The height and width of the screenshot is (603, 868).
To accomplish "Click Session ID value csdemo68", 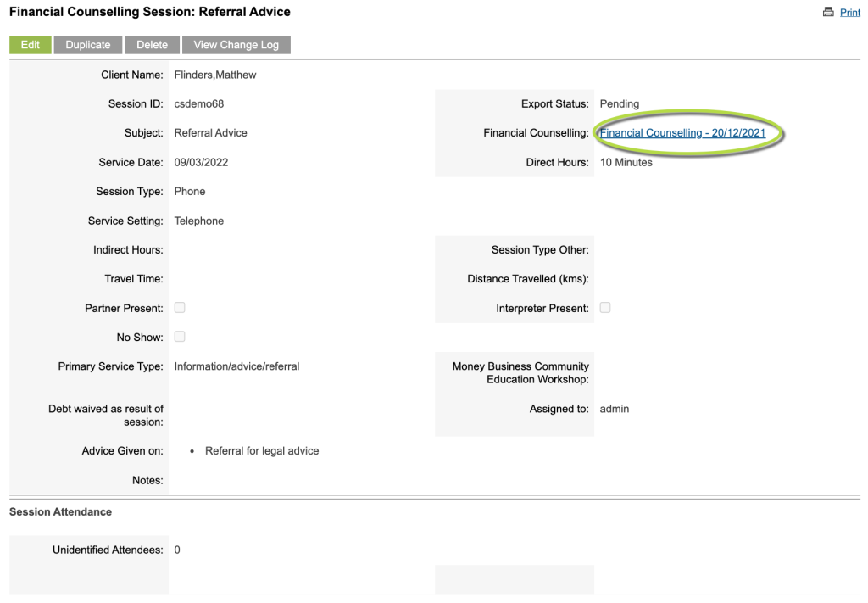I will click(199, 103).
